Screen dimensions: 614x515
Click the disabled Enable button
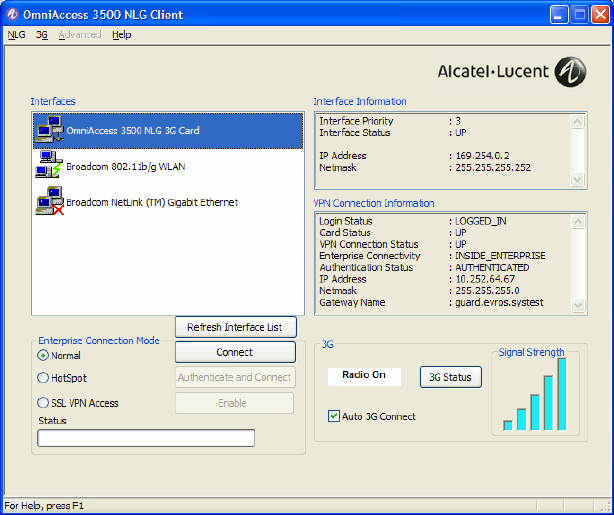pos(234,403)
